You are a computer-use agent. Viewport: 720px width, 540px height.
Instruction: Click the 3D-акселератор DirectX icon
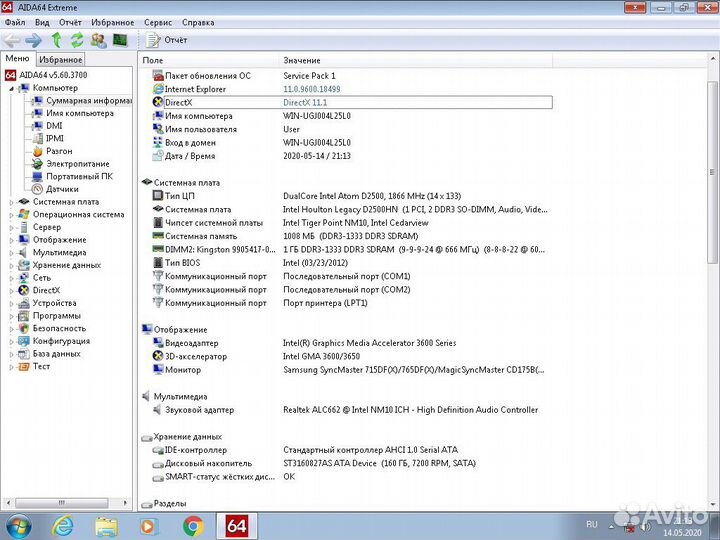pos(158,356)
